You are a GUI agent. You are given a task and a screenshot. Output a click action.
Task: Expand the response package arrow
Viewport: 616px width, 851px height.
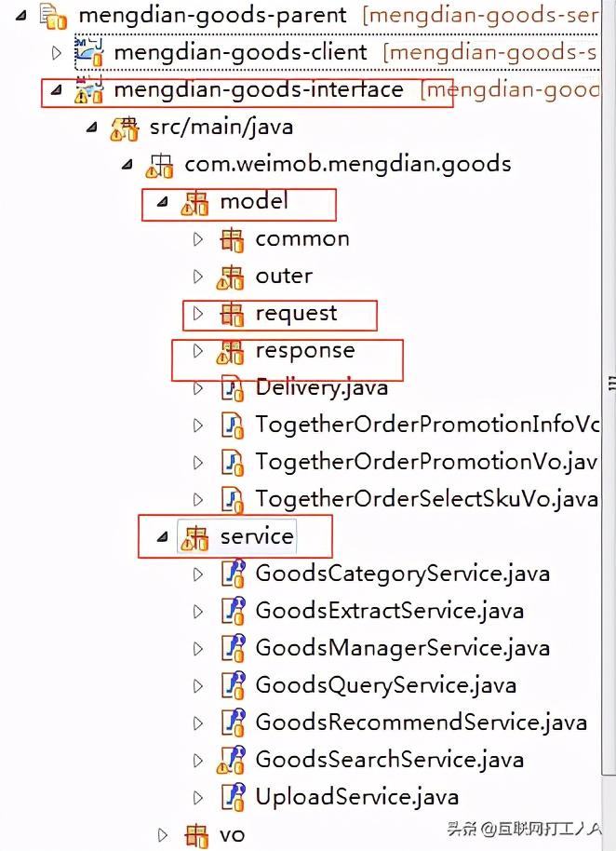(x=197, y=351)
